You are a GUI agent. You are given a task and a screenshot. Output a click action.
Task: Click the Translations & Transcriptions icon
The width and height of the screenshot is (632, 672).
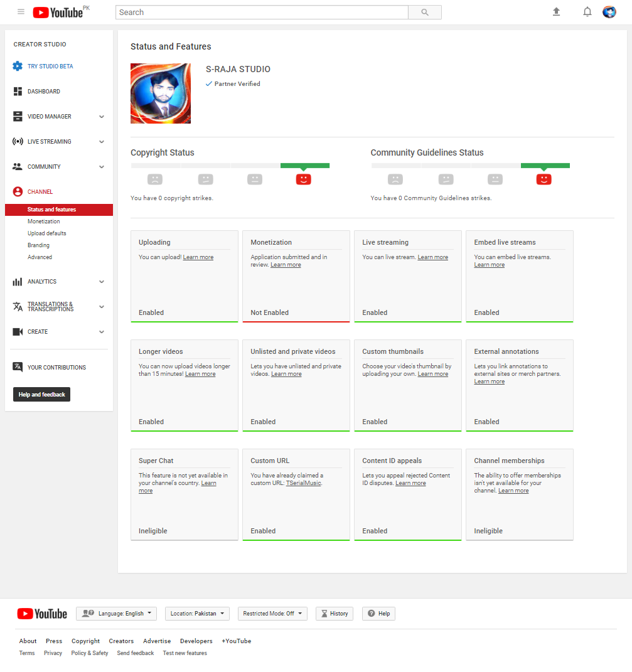tap(18, 306)
